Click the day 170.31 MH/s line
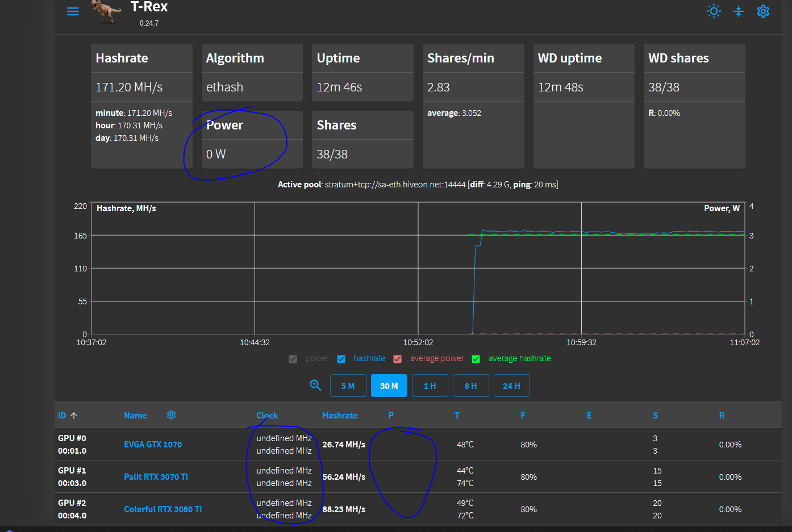The image size is (792, 532). coord(127,138)
